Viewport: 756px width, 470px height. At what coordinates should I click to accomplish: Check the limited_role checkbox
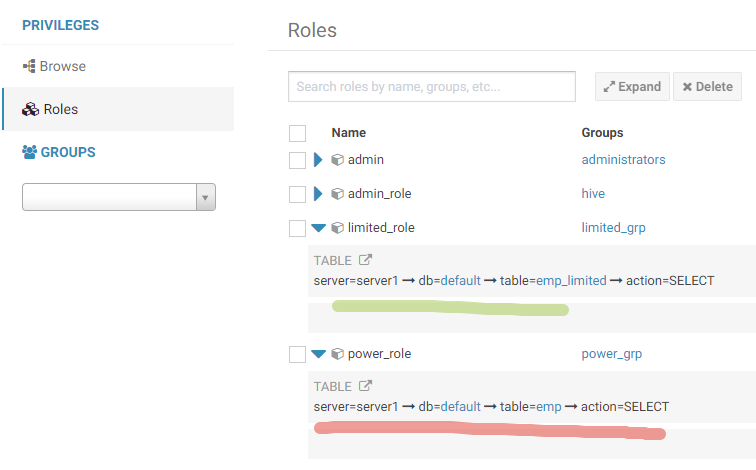pos(297,228)
